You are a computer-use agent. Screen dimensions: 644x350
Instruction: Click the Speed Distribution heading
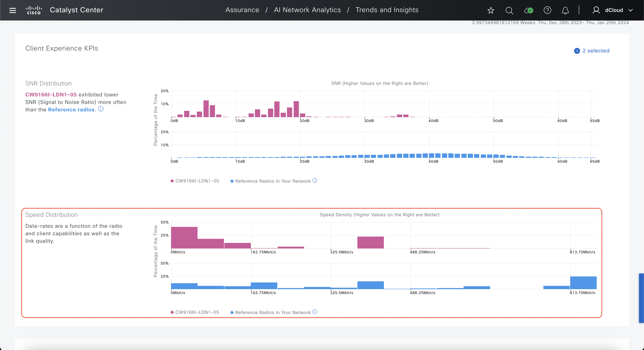click(x=51, y=215)
